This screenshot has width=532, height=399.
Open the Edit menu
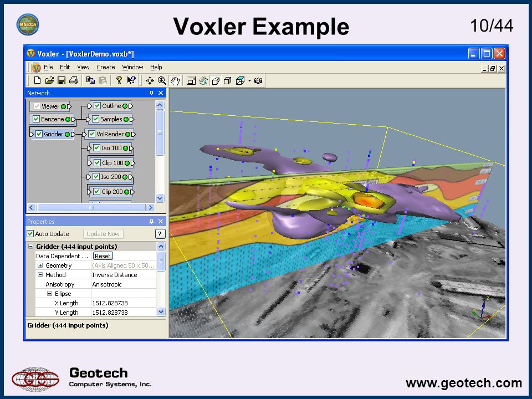[65, 67]
